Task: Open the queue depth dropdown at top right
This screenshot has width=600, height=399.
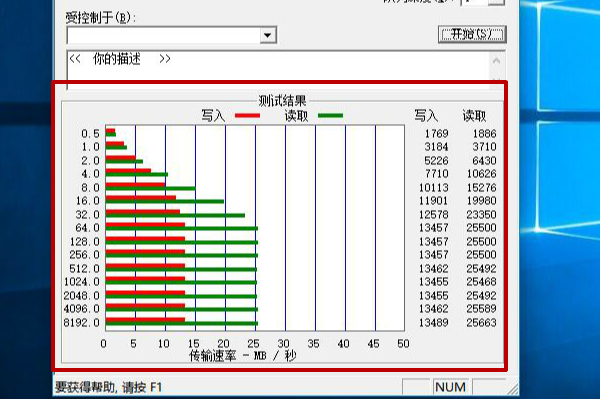Action: (x=497, y=2)
